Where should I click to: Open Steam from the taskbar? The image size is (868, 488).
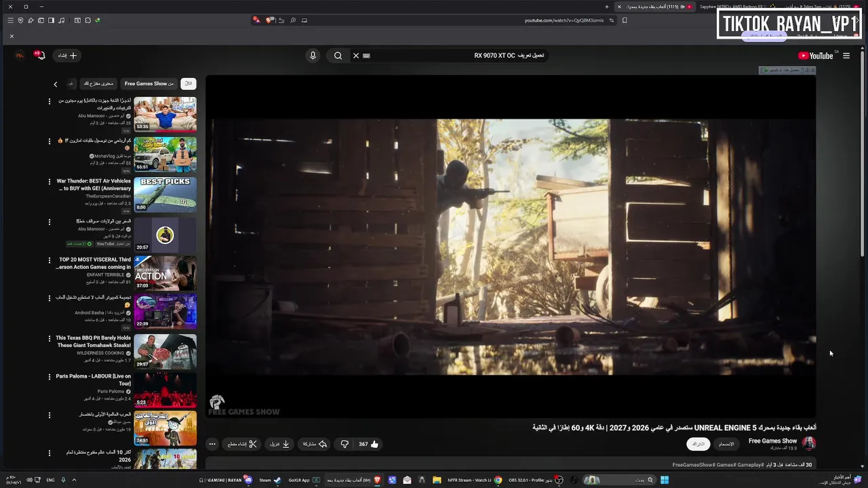[270, 480]
